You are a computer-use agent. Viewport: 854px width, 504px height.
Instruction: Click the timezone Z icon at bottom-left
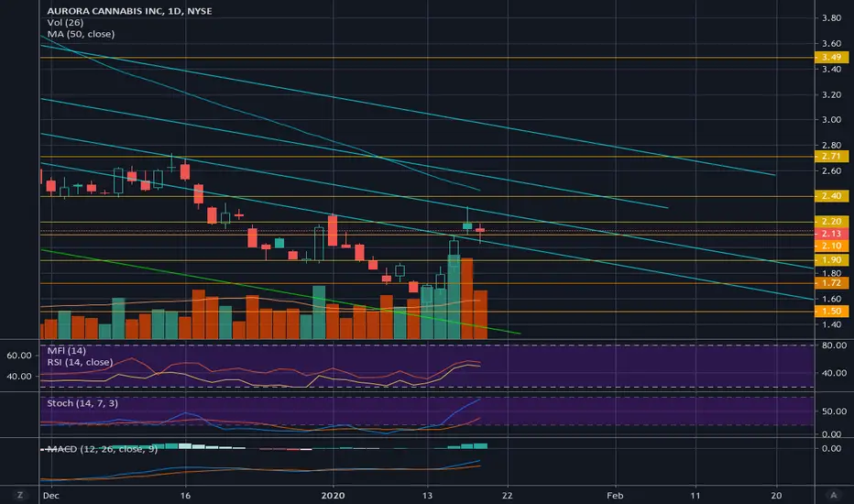[x=20, y=495]
